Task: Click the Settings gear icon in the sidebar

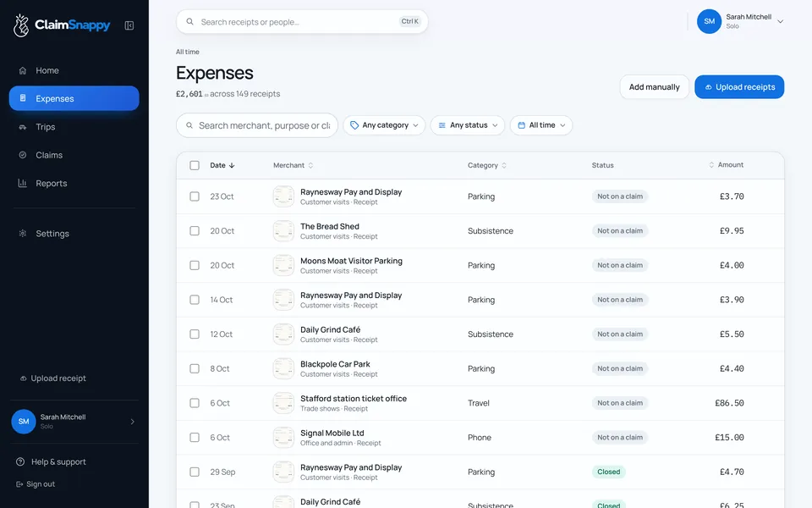Action: click(x=23, y=234)
